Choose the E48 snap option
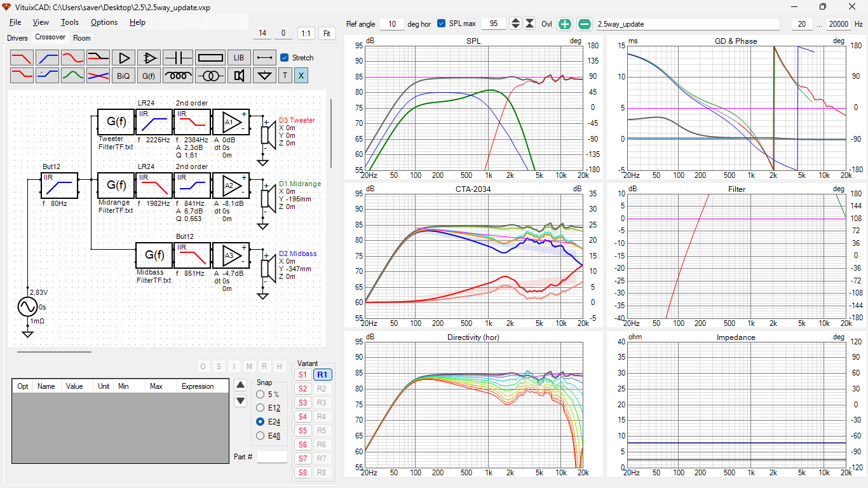Image resolution: width=868 pixels, height=488 pixels. click(x=260, y=435)
